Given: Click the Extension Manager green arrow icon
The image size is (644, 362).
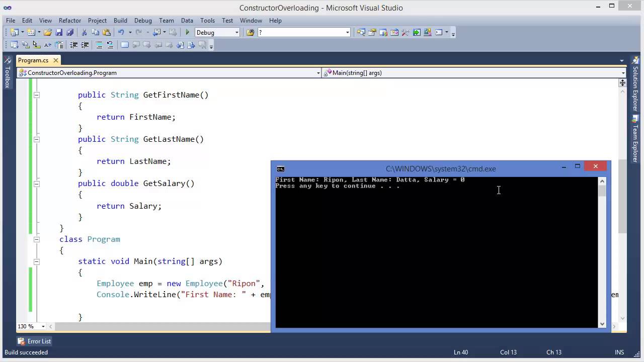Looking at the screenshot, I should coord(417,32).
